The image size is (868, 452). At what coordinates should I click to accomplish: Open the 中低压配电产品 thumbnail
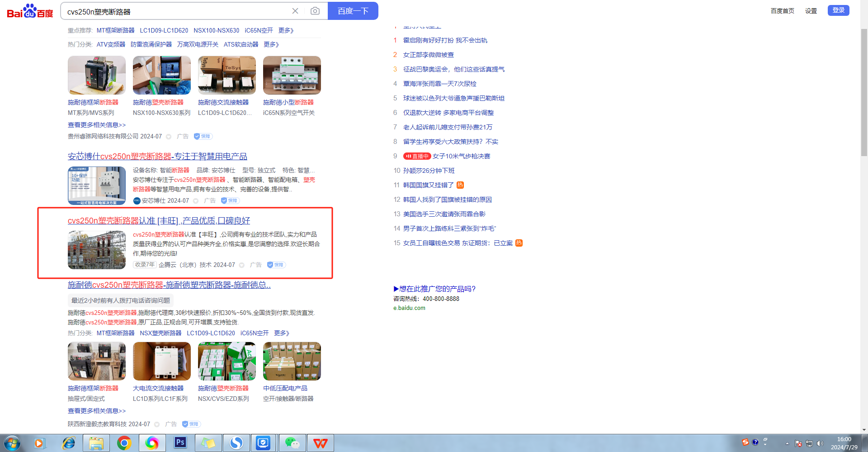[292, 361]
